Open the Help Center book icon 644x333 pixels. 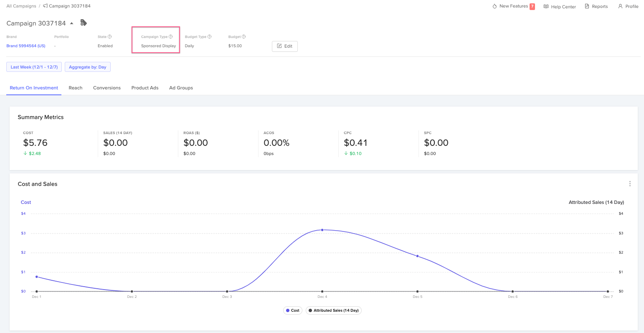pos(546,6)
